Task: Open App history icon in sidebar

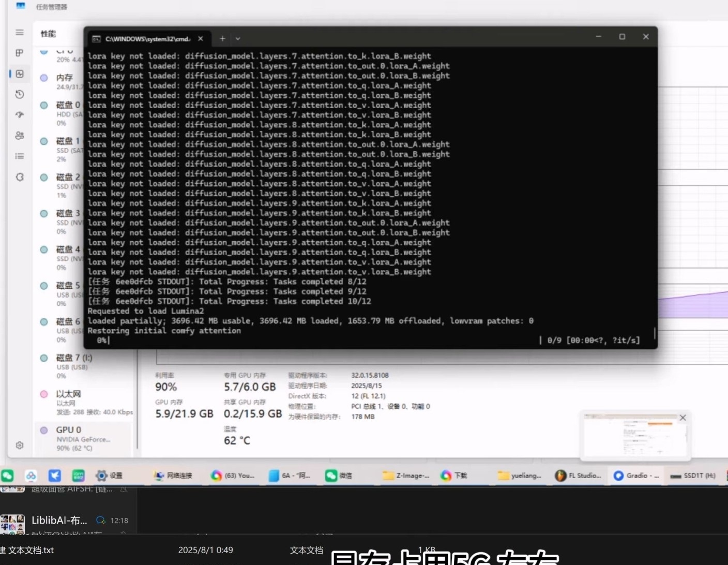Action: point(20,94)
